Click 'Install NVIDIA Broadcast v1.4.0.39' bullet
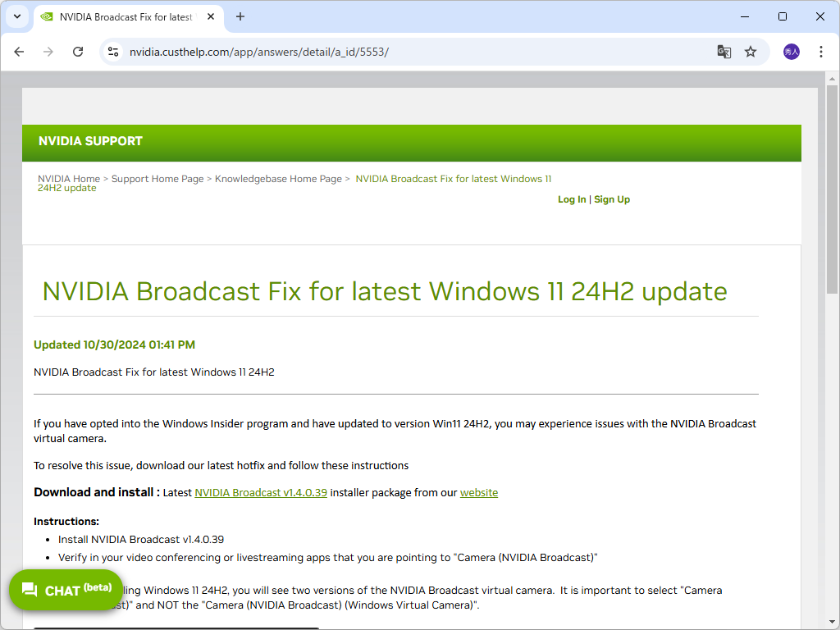The image size is (840, 630). (x=141, y=540)
